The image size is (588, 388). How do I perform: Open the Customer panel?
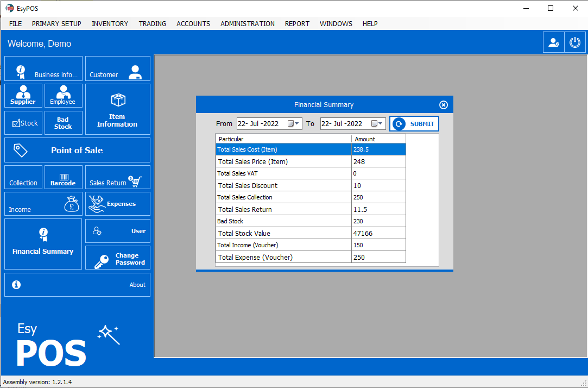(117, 68)
